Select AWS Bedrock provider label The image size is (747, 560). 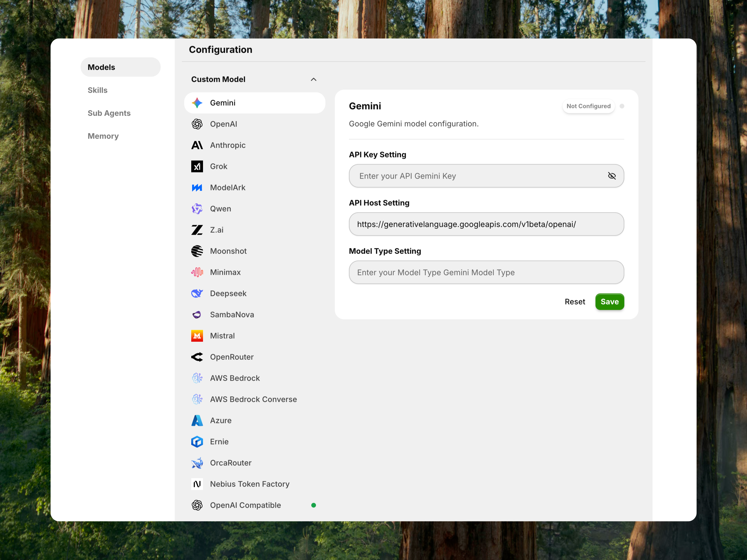coord(235,378)
